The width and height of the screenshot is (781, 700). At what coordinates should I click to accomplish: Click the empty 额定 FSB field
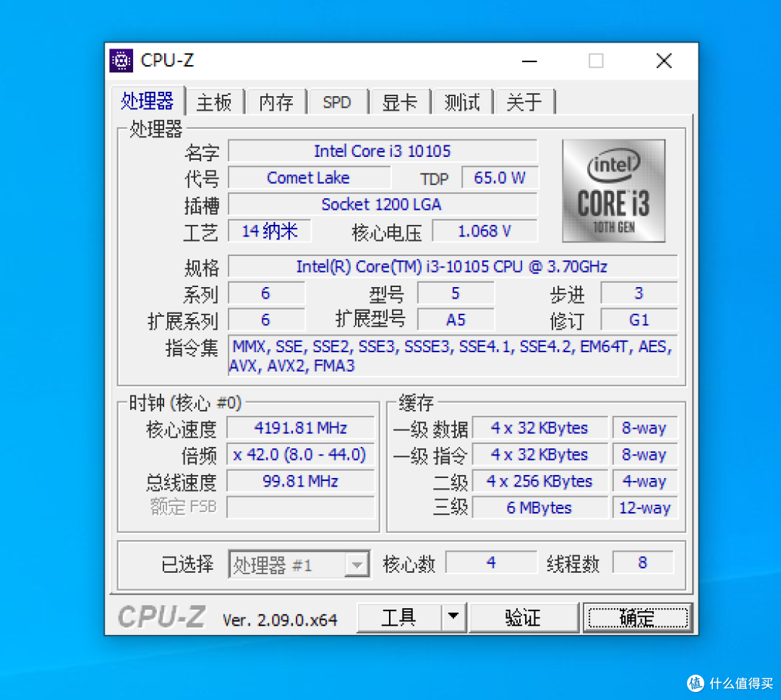tap(300, 508)
